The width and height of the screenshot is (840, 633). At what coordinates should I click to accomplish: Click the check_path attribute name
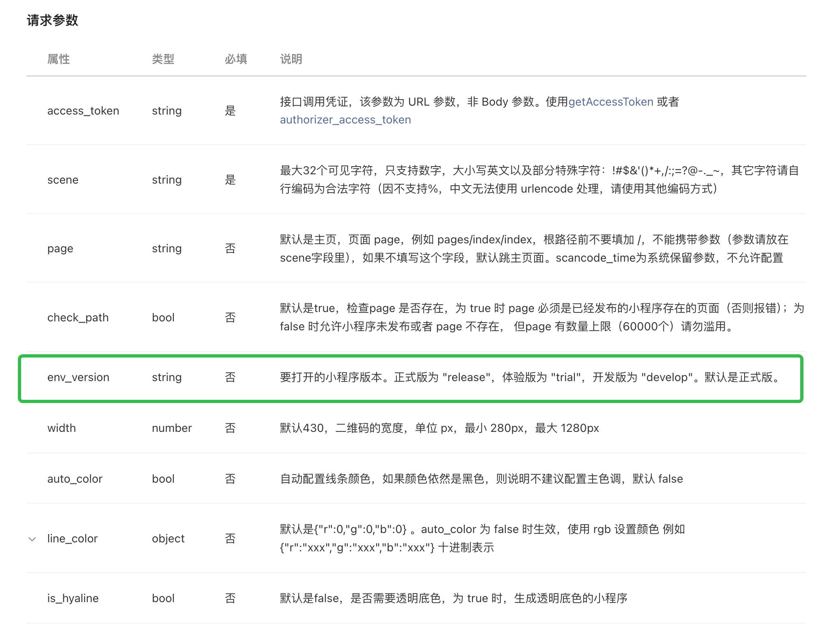click(x=78, y=318)
